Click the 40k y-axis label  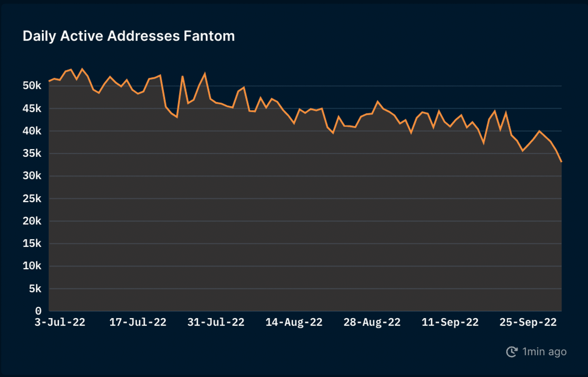32,131
